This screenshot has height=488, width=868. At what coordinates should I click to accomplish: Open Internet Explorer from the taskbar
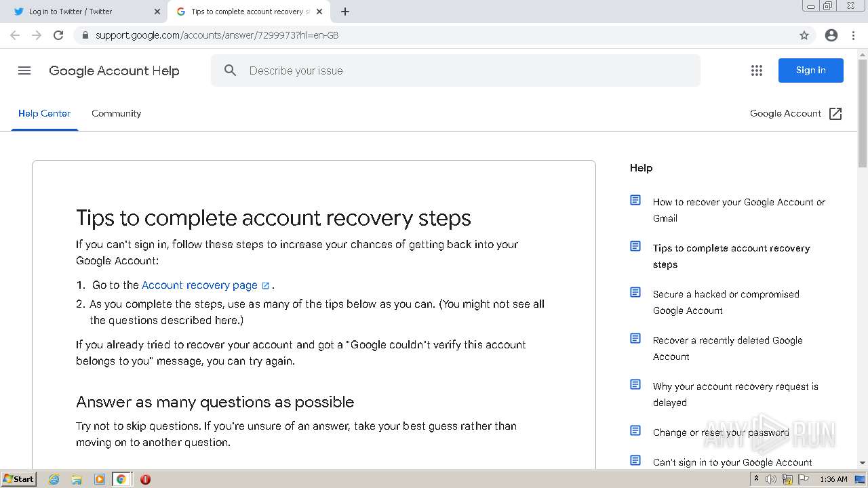coord(54,479)
